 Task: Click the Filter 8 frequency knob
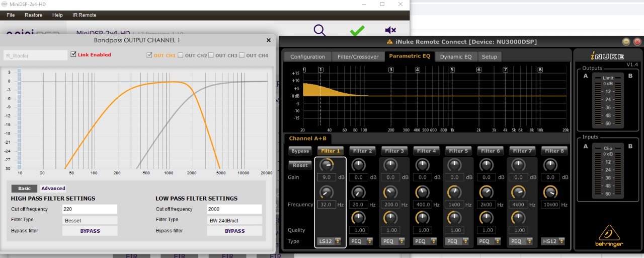coord(550,192)
